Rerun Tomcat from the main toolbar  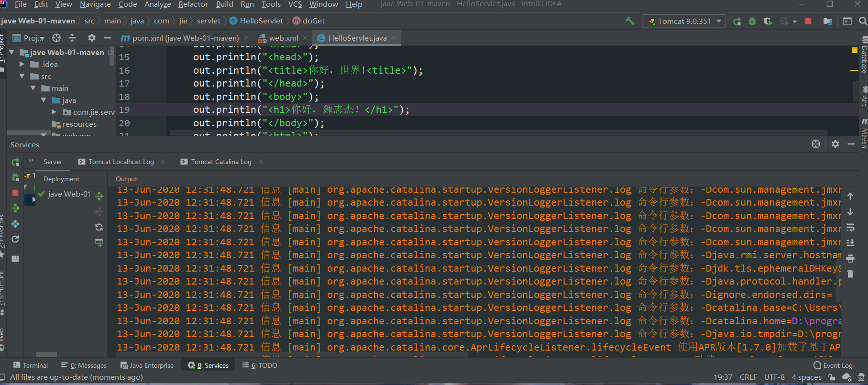pyautogui.click(x=737, y=21)
